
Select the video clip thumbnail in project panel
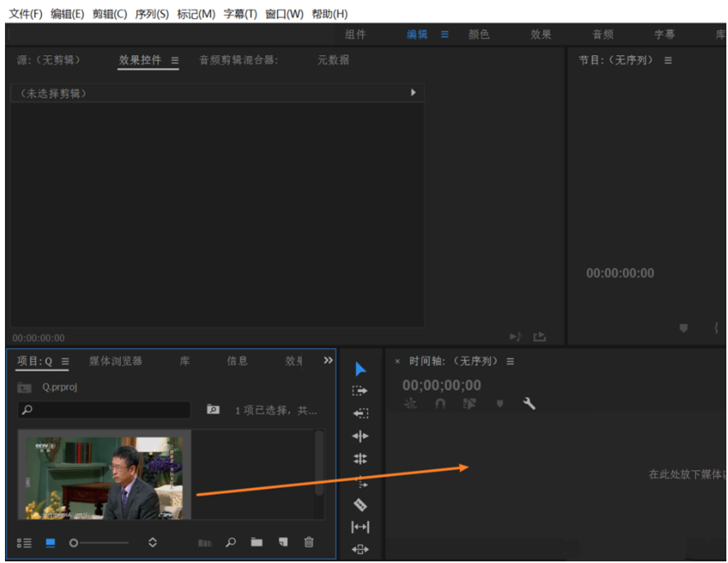tap(104, 475)
